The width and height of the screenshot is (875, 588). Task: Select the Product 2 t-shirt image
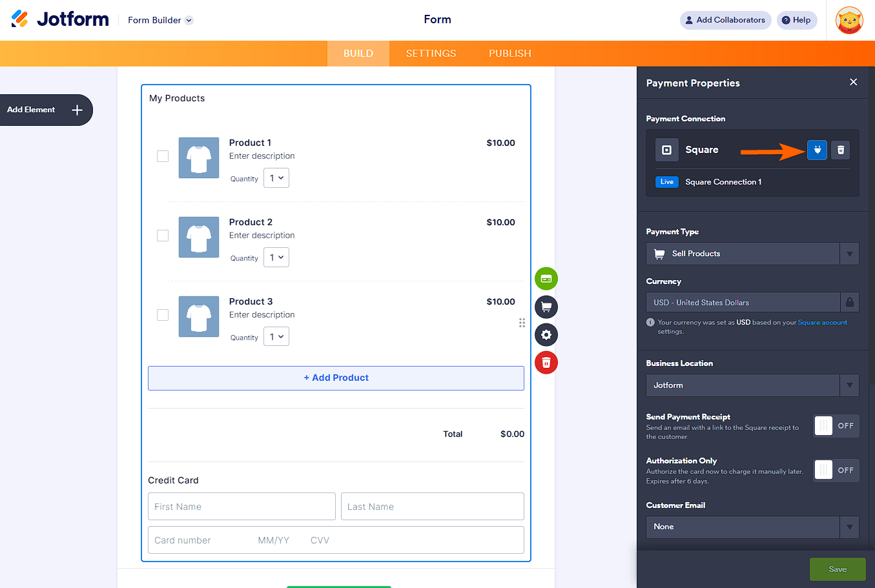(x=199, y=237)
